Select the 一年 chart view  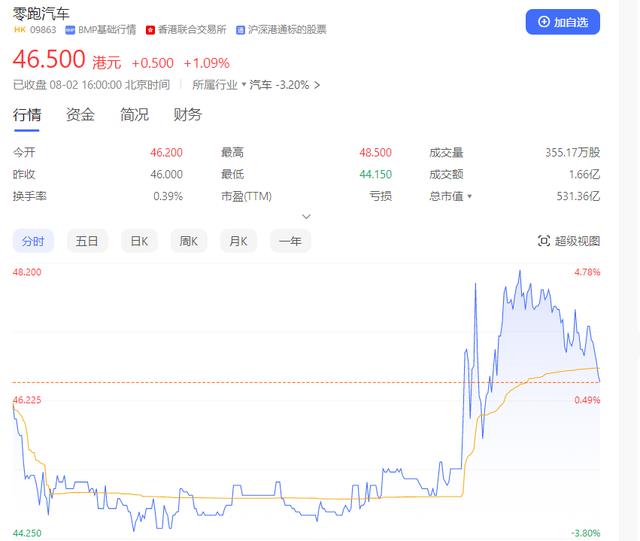point(290,241)
